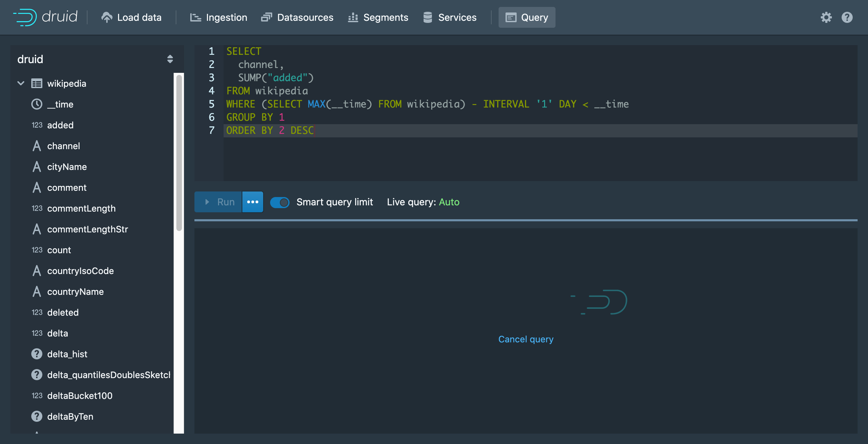Open the Load data section
The image size is (868, 444).
click(x=132, y=17)
